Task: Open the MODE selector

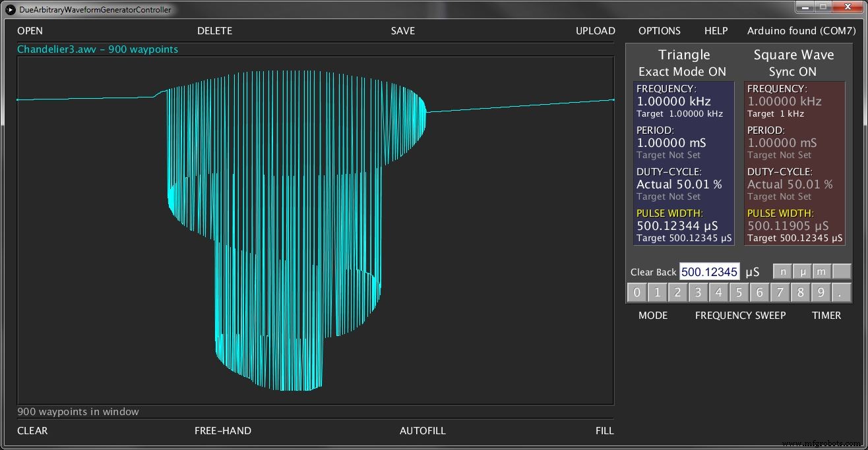Action: point(653,316)
